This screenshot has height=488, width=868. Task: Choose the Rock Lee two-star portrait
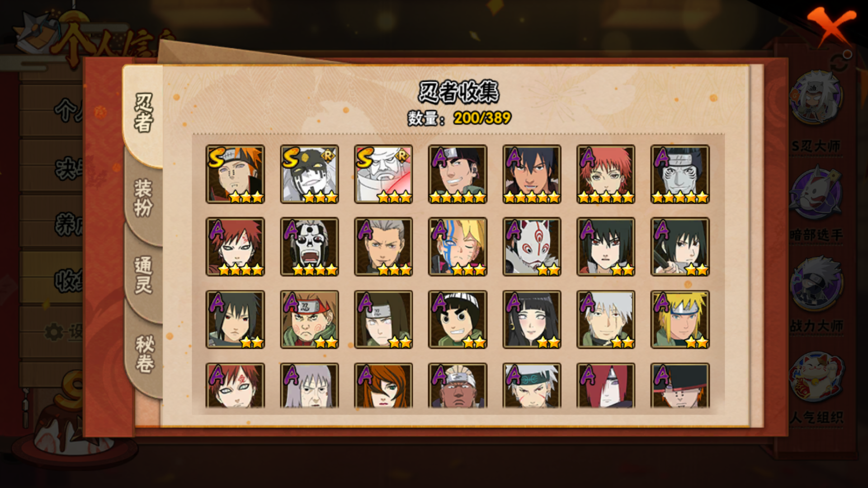coord(458,319)
